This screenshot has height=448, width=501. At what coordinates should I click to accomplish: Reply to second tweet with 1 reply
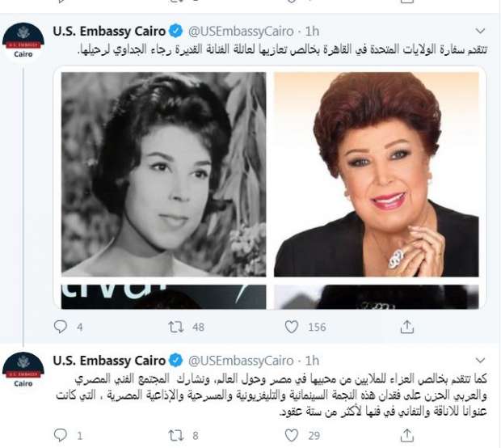(60, 435)
